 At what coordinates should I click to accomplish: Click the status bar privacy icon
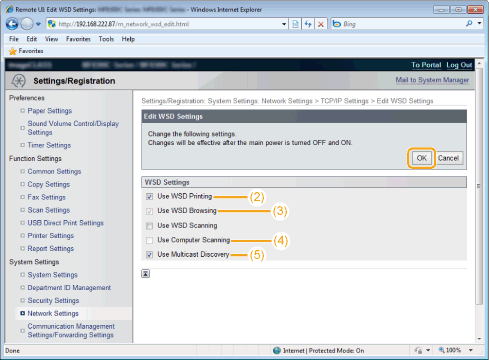[x=418, y=350]
